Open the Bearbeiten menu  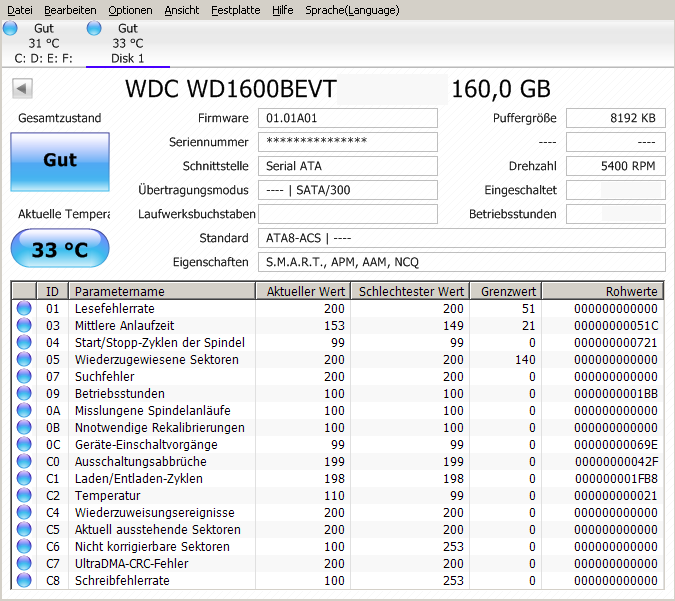(x=70, y=10)
